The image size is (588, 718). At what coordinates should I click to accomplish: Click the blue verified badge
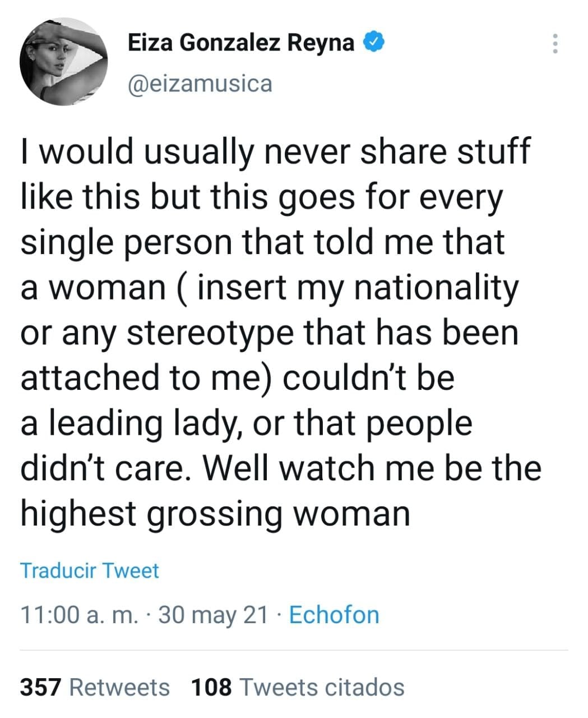374,42
